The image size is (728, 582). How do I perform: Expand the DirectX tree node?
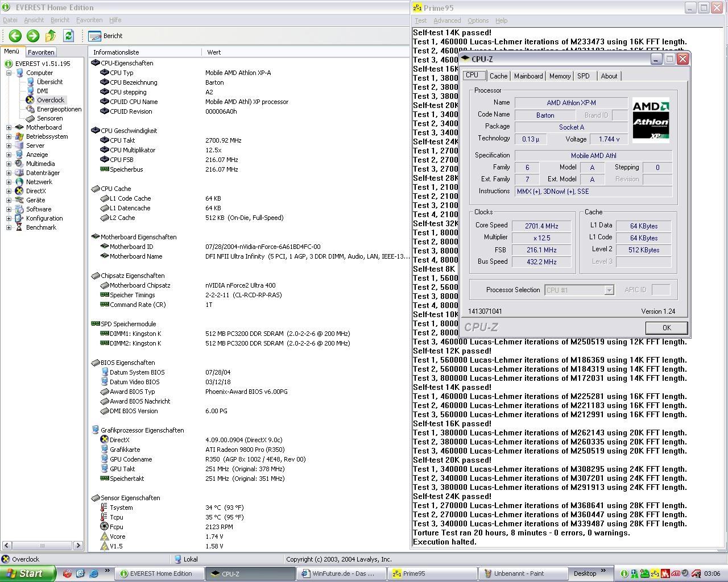(x=9, y=191)
